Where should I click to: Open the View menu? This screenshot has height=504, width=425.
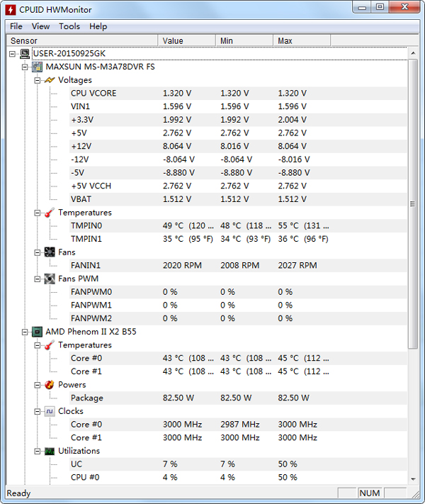[41, 26]
